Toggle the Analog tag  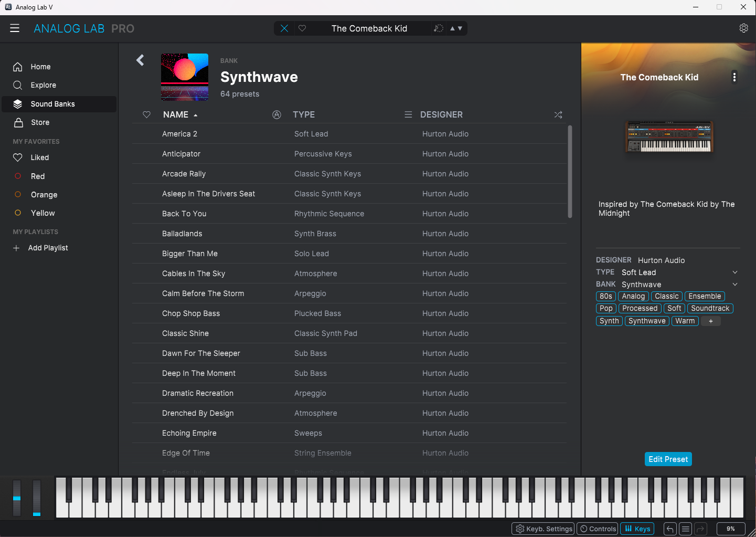tap(633, 297)
